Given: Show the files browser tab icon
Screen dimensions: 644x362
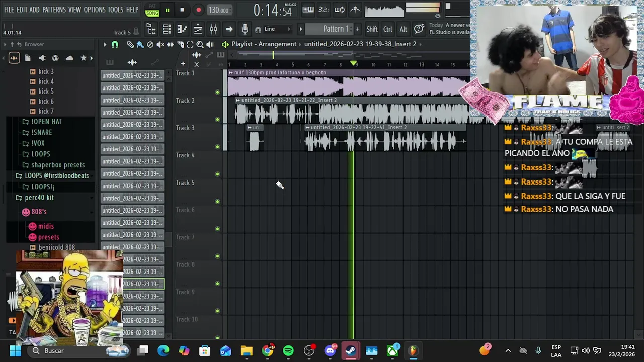Looking at the screenshot, I should (28, 58).
